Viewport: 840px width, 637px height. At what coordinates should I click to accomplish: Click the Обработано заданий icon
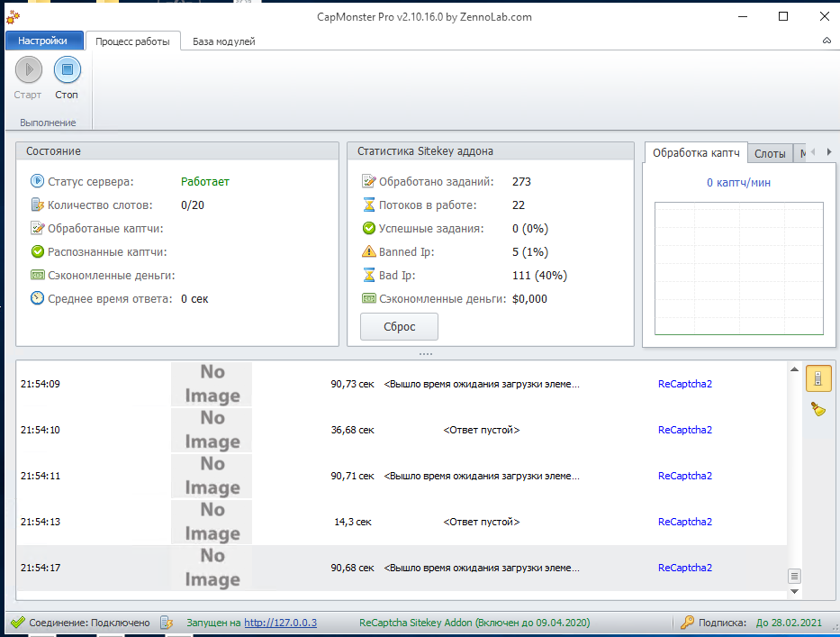368,181
